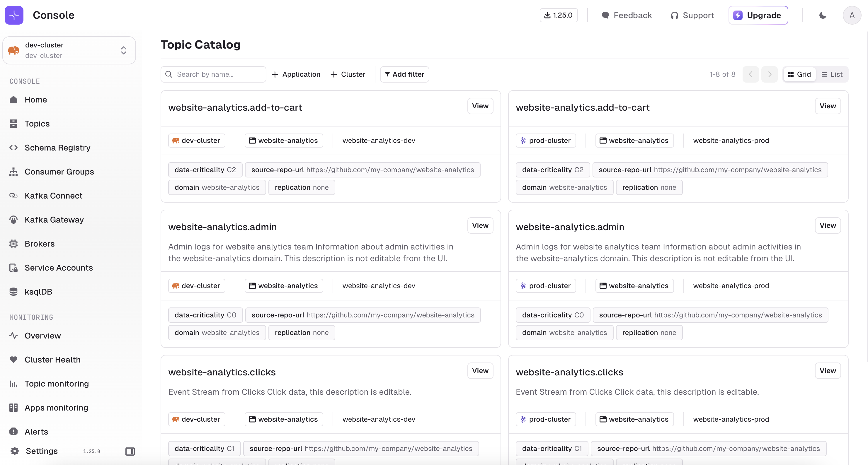Open Service Accounts
Image resolution: width=868 pixels, height=465 pixels.
coord(59,268)
